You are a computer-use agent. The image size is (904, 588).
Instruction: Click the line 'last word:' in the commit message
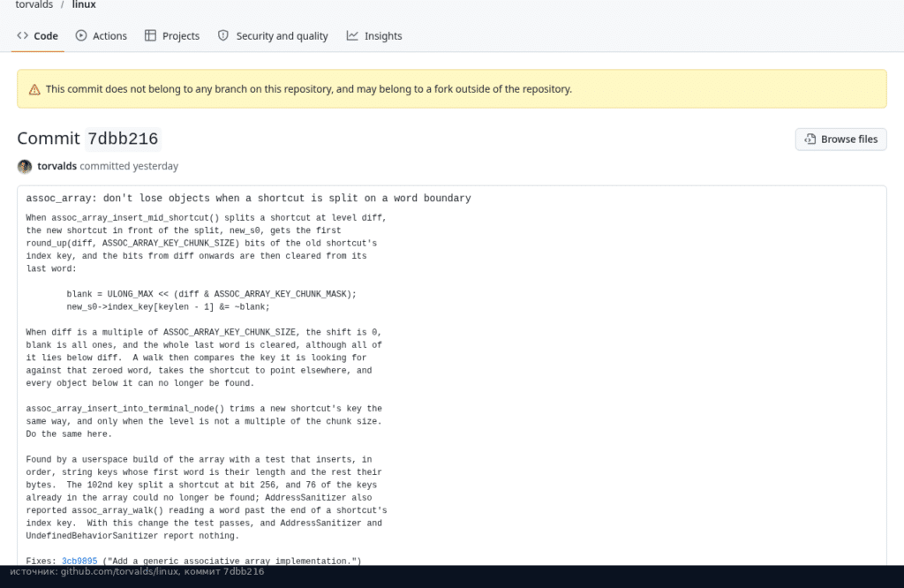(x=51, y=268)
